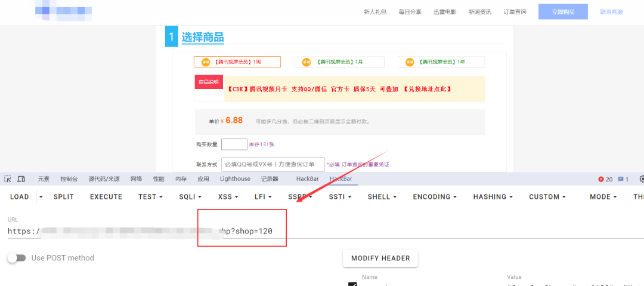Click the SPLIT button in HackBar

click(x=64, y=196)
